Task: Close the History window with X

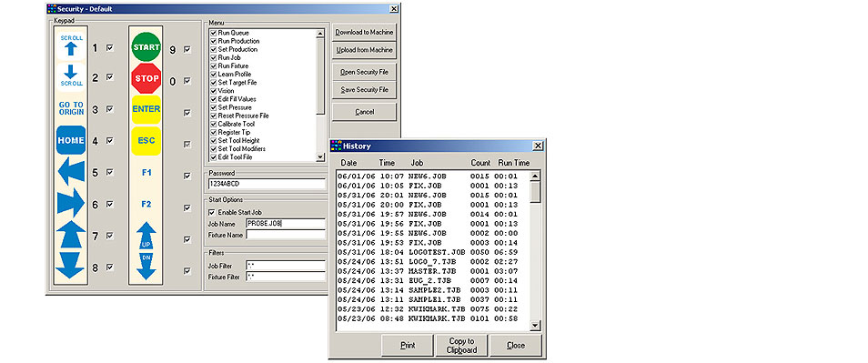Action: click(x=538, y=146)
